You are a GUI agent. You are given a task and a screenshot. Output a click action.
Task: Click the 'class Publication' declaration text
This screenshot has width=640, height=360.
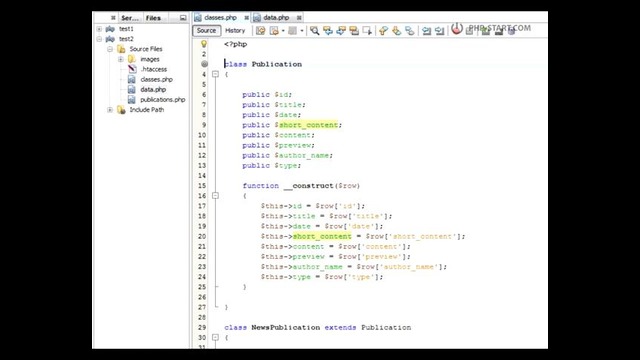pyautogui.click(x=263, y=64)
